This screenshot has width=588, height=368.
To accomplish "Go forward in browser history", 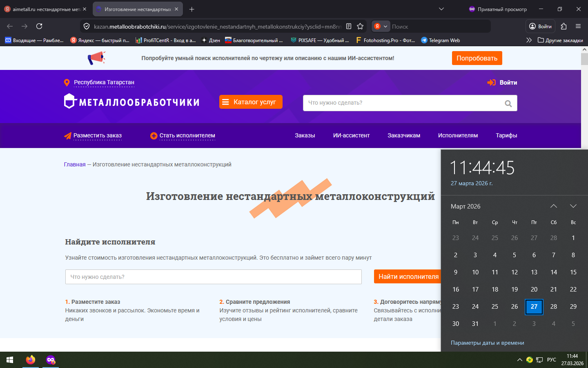I will coord(24,26).
